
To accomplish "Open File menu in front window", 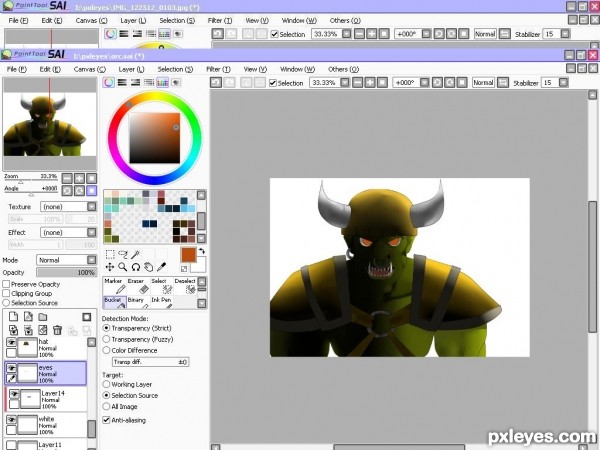I will (16, 69).
